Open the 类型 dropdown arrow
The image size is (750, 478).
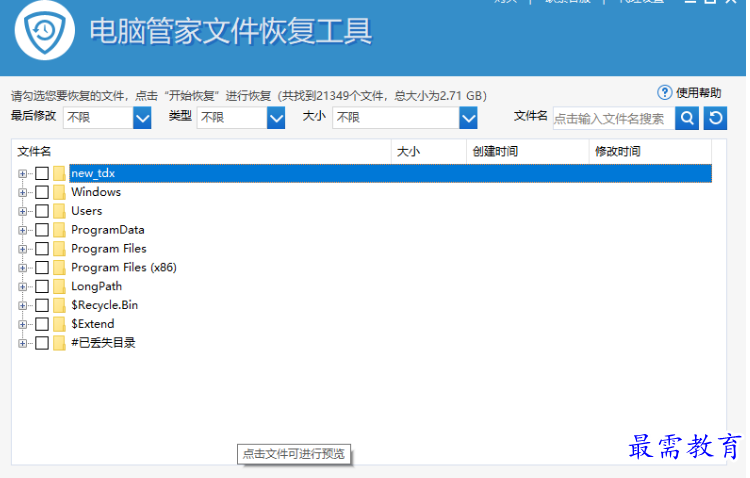tap(276, 118)
